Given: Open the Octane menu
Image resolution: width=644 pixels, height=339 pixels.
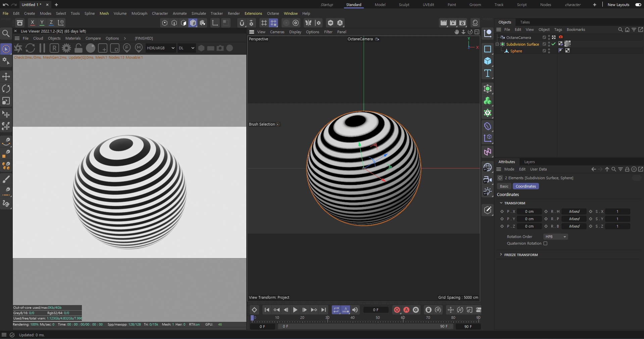Looking at the screenshot, I should point(273,13).
